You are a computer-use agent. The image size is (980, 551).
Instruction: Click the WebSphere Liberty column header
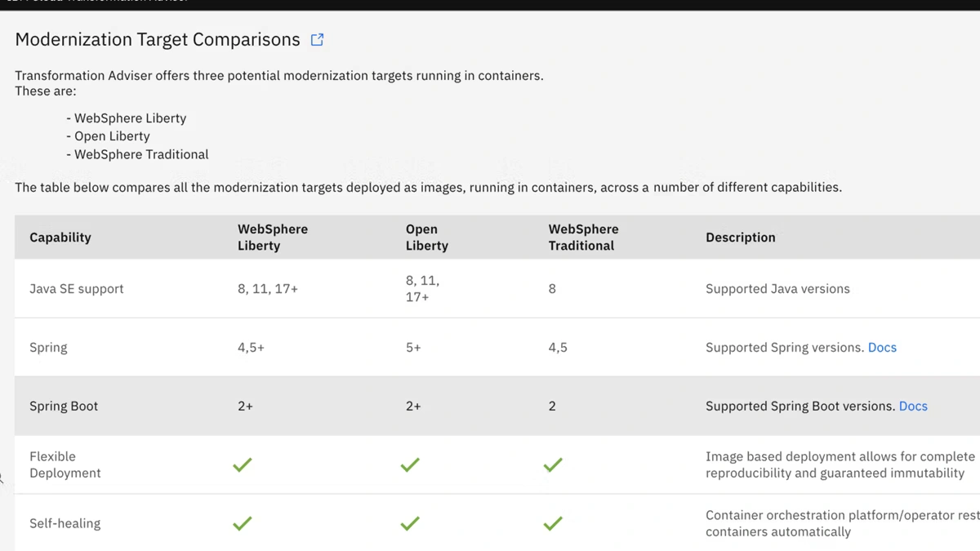[273, 238]
